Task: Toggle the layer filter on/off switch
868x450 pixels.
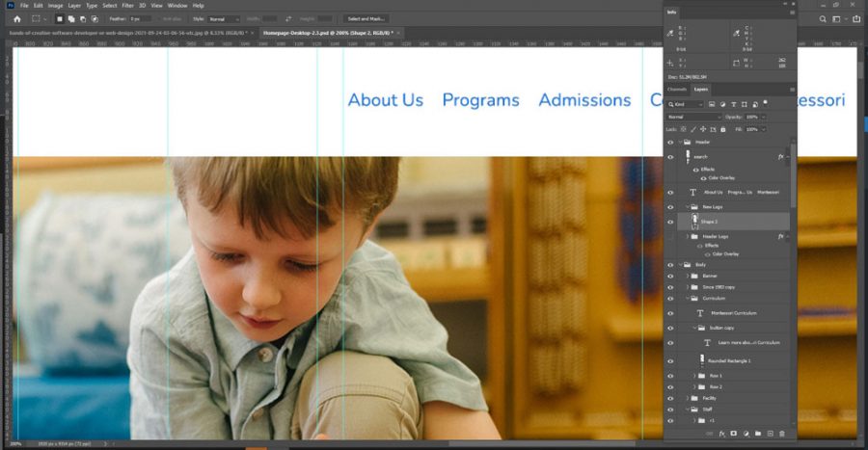Action: [x=766, y=103]
